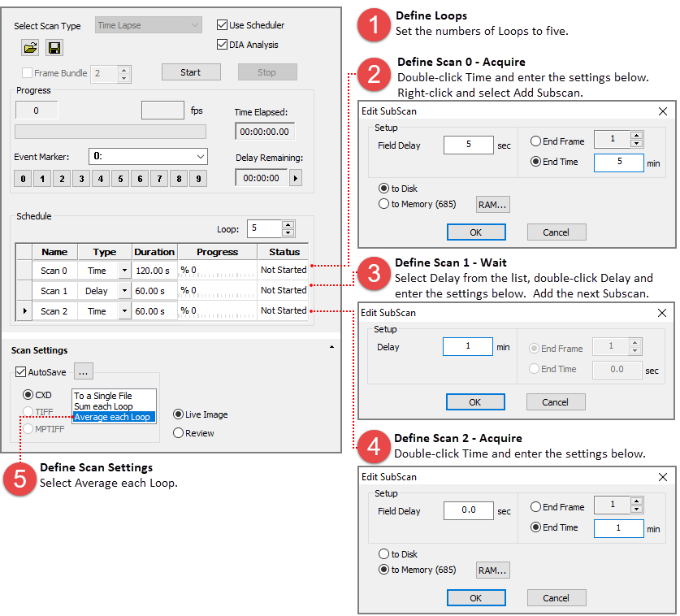This screenshot has height=616, width=680.
Task: Open the Scan 0 Type dropdown
Action: click(x=124, y=271)
